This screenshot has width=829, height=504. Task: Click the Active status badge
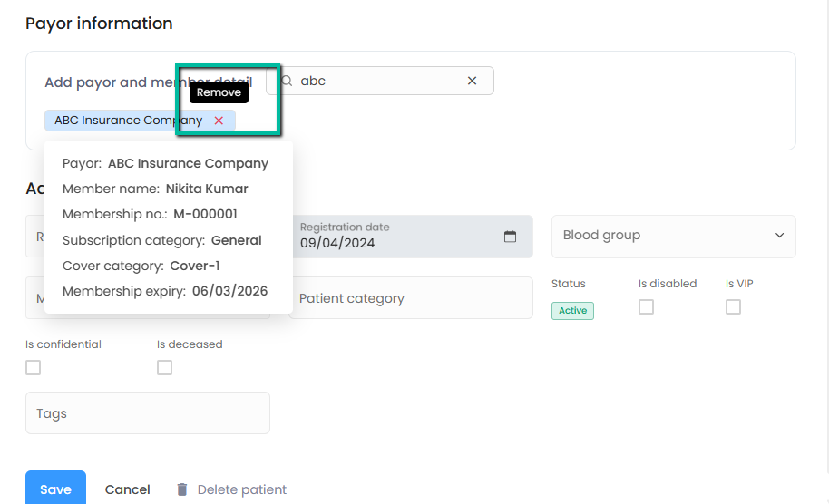point(572,310)
